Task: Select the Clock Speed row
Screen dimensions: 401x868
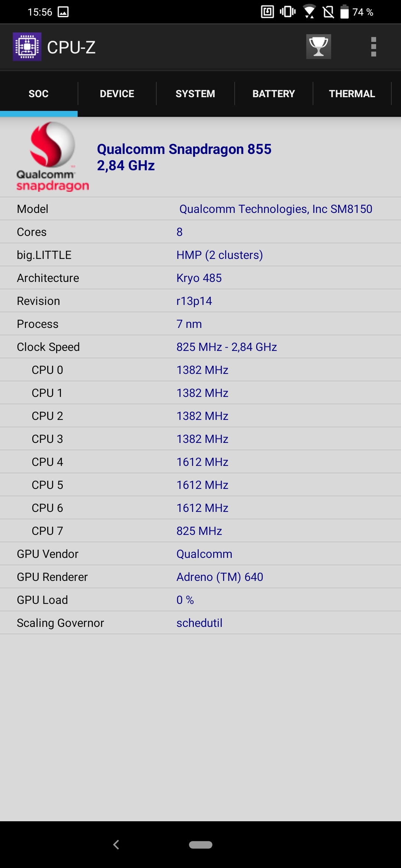Action: [x=200, y=347]
